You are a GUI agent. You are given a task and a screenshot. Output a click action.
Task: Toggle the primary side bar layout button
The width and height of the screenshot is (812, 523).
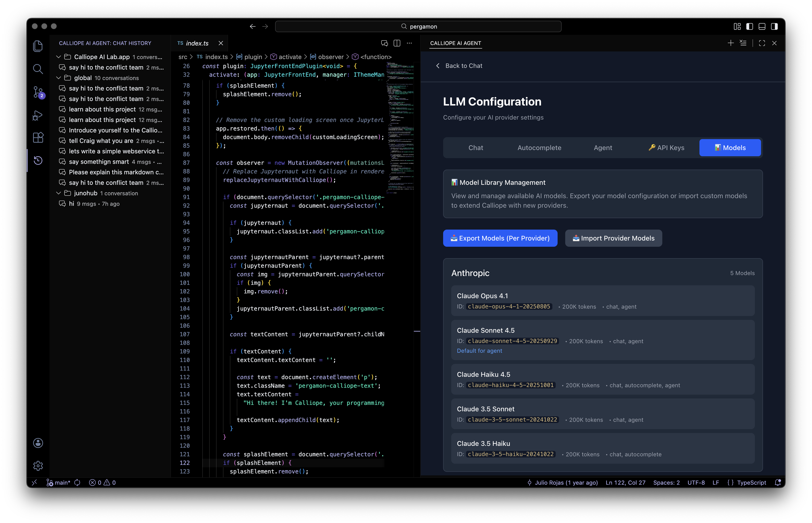coord(750,26)
